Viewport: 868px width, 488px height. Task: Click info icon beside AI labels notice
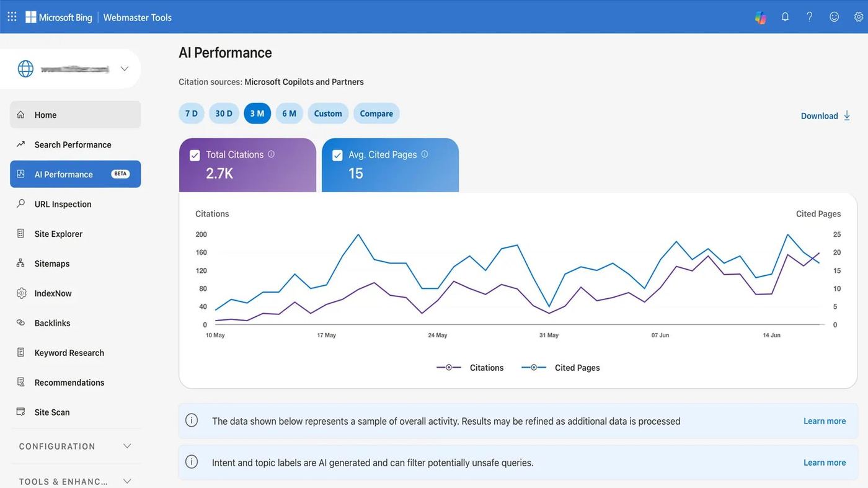[192, 462]
